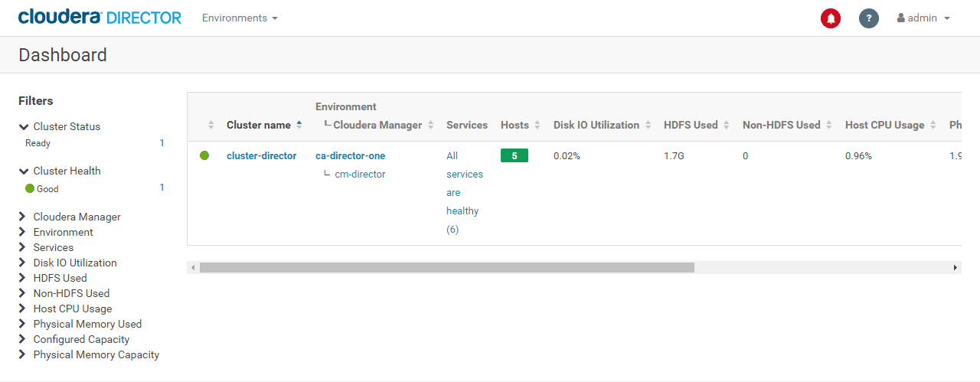The height and width of the screenshot is (382, 980).
Task: Click the horizontal table scrollbar thumb
Action: [447, 268]
